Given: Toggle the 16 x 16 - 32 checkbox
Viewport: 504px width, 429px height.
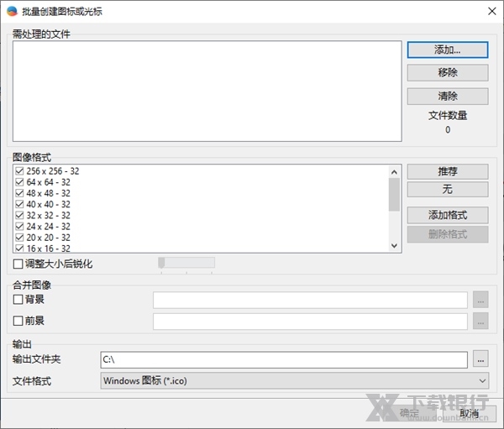Looking at the screenshot, I should tap(19, 249).
